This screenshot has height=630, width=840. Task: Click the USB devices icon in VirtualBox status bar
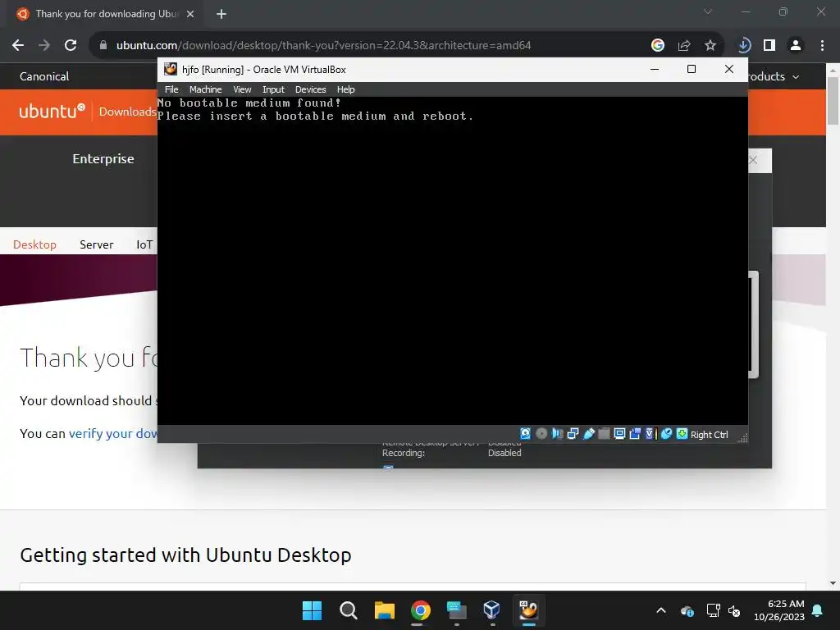tap(588, 434)
